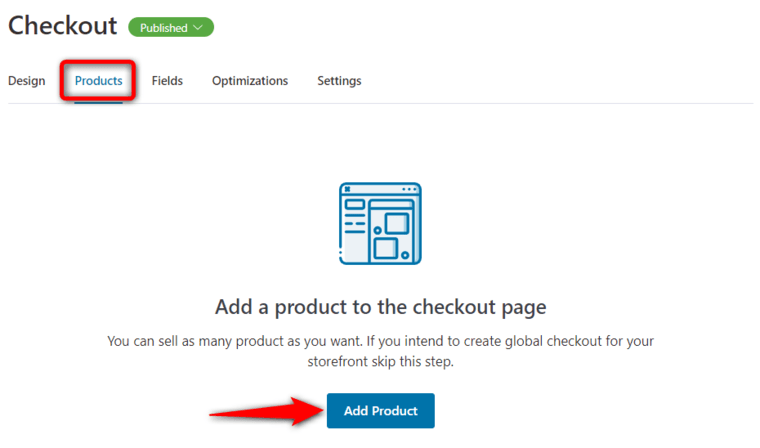Image resolution: width=760 pixels, height=448 pixels.
Task: Switch to the Design tab
Action: click(27, 81)
